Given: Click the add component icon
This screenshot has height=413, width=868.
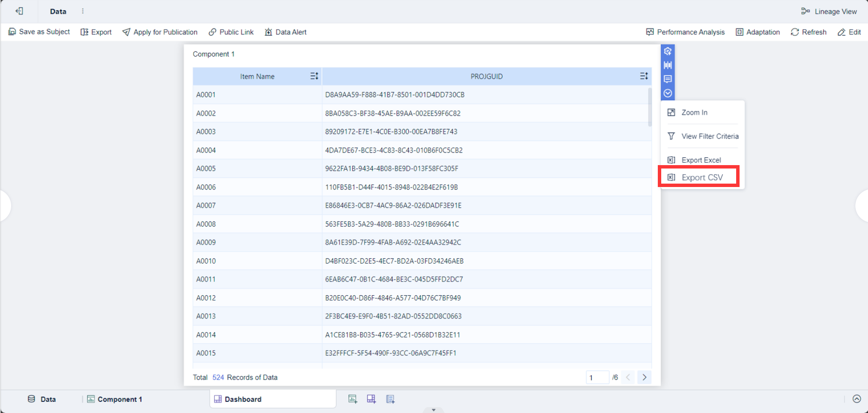Looking at the screenshot, I should pos(353,399).
